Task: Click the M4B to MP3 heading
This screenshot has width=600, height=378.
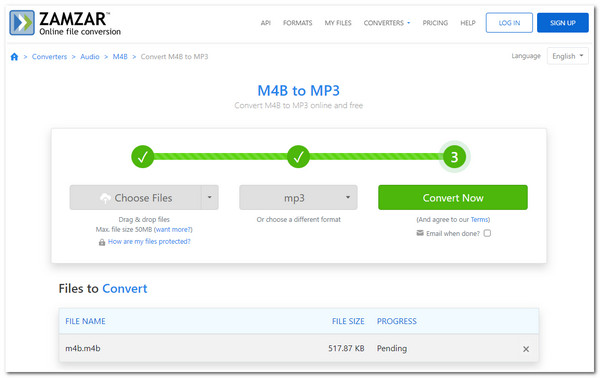Action: [x=298, y=91]
